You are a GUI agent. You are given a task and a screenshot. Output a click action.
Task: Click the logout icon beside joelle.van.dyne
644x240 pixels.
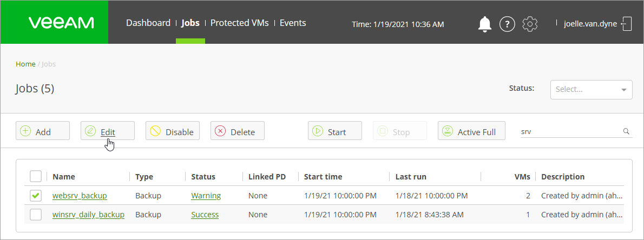(x=626, y=24)
